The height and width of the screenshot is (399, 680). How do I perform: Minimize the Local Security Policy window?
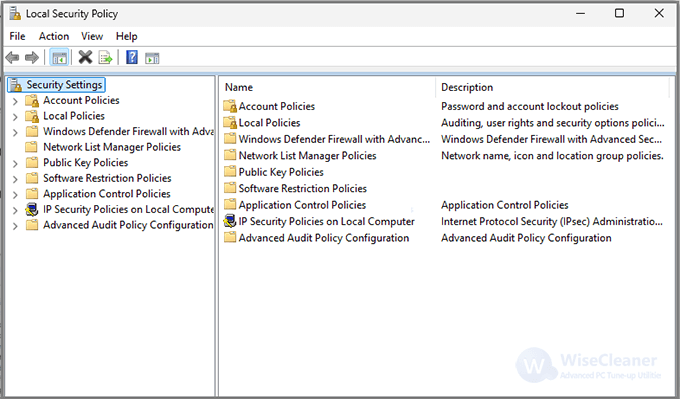point(580,13)
